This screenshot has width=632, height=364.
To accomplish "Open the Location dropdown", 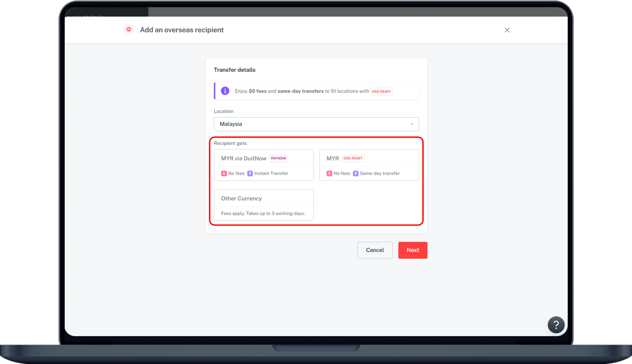I will (x=316, y=124).
